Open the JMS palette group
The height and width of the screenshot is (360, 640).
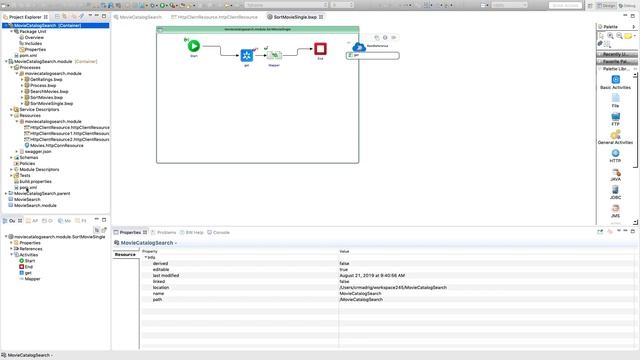(616, 211)
